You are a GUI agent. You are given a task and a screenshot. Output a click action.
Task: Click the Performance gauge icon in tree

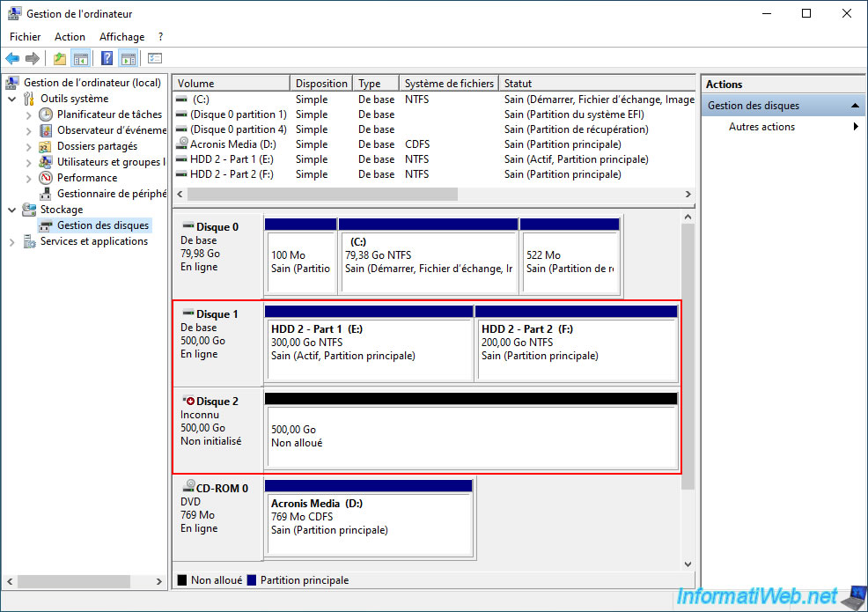click(47, 178)
